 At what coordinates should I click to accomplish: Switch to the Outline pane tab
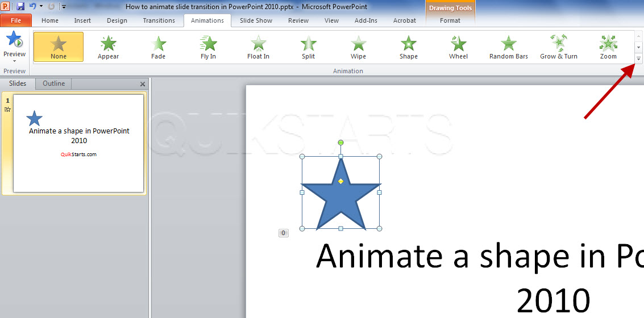tap(54, 83)
